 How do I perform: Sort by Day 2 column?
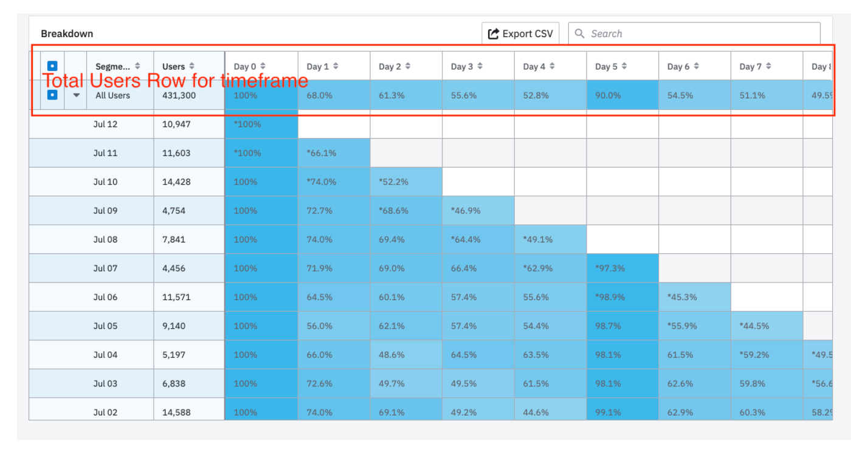(x=394, y=66)
